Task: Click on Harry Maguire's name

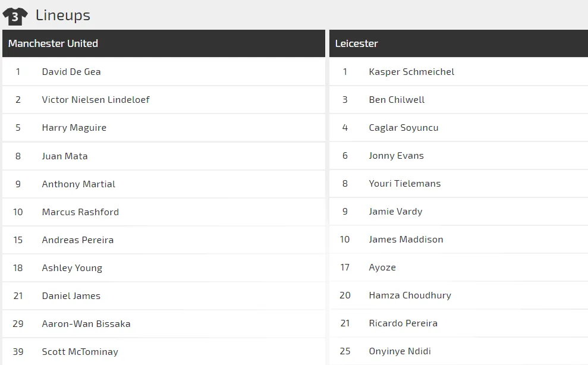Action: coord(74,128)
